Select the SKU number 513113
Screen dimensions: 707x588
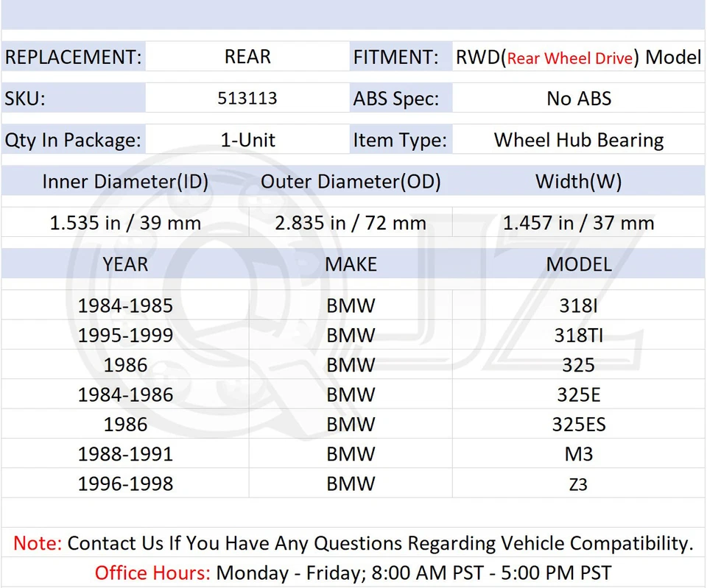pyautogui.click(x=247, y=98)
